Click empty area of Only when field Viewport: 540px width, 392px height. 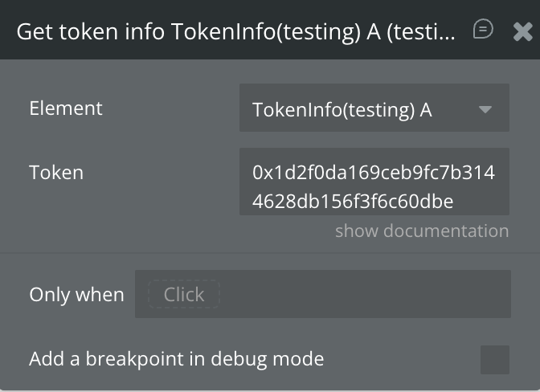[x=362, y=295]
